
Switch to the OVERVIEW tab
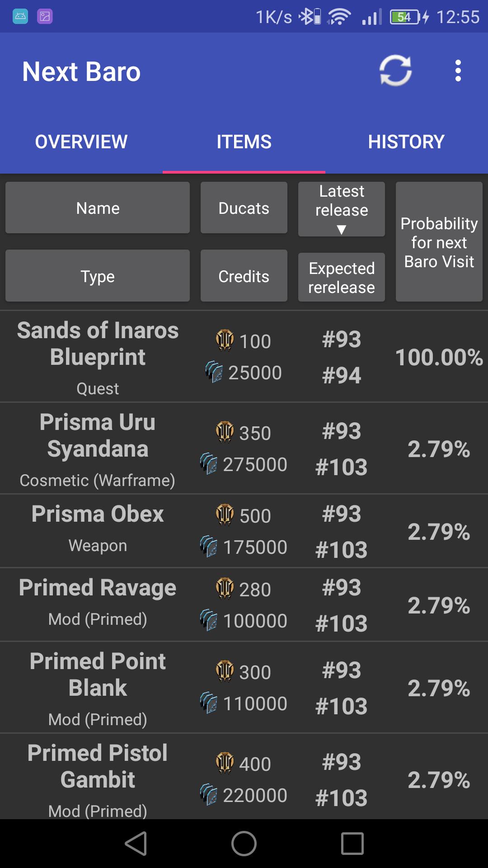point(81,142)
